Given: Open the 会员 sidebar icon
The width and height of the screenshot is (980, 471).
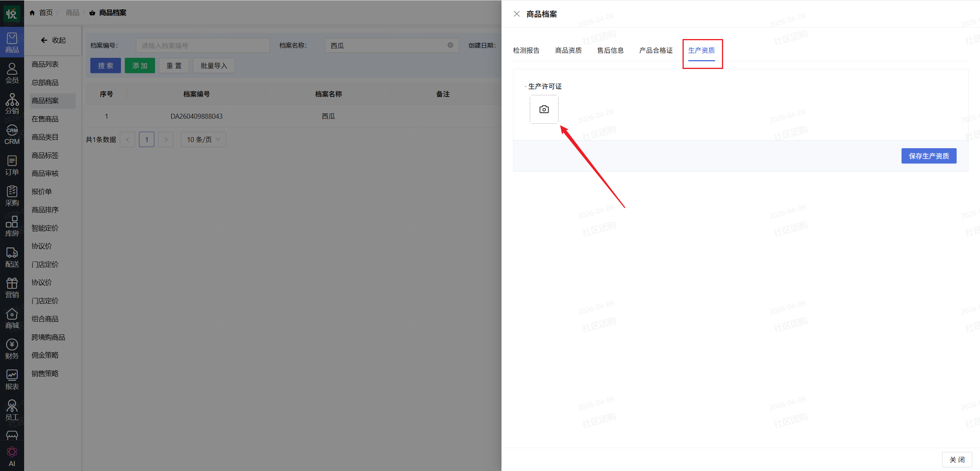Looking at the screenshot, I should point(12,73).
